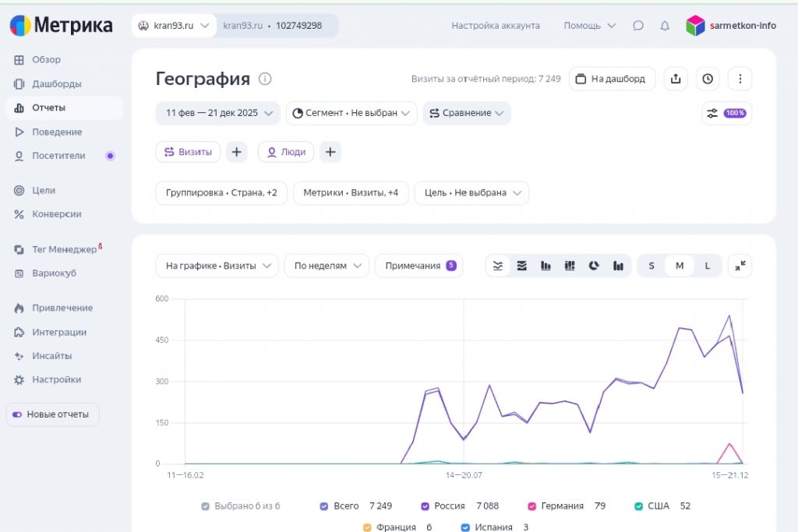
Task: Click the export report icon
Action: 676,79
